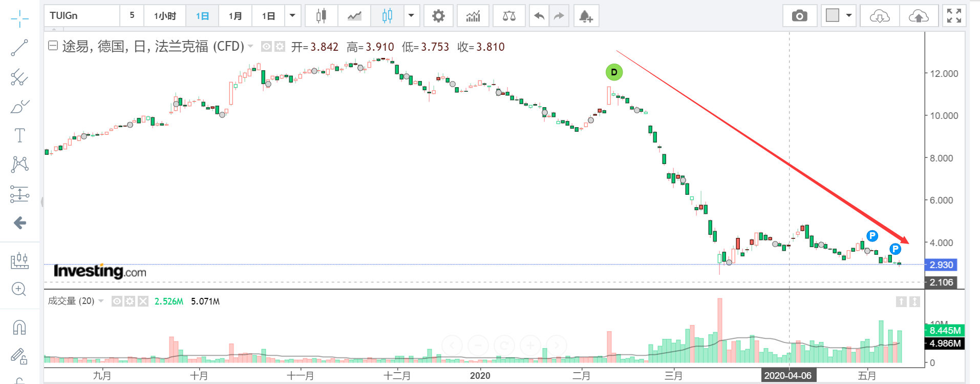This screenshot has width=980, height=384.
Task: Select the 5 minute interval
Action: tap(132, 16)
